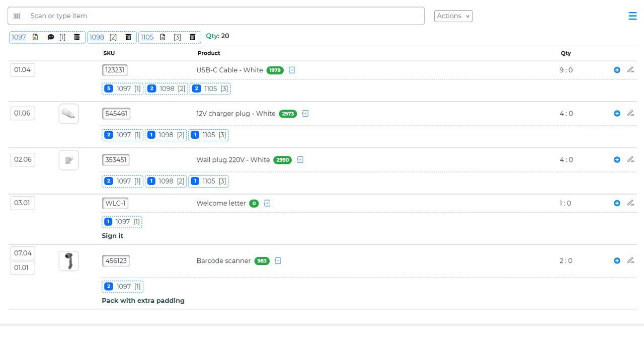Click SKU button WLC-1
This screenshot has height=362, width=644.
(115, 204)
